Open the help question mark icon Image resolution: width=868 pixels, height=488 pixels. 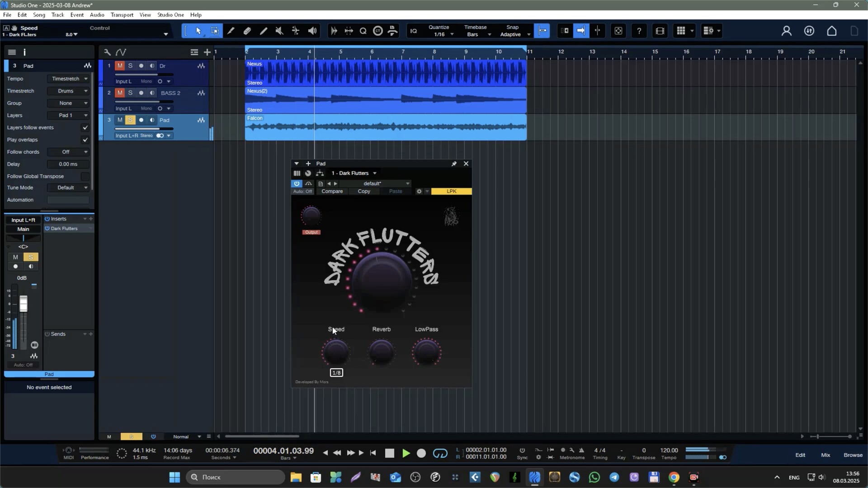point(639,31)
